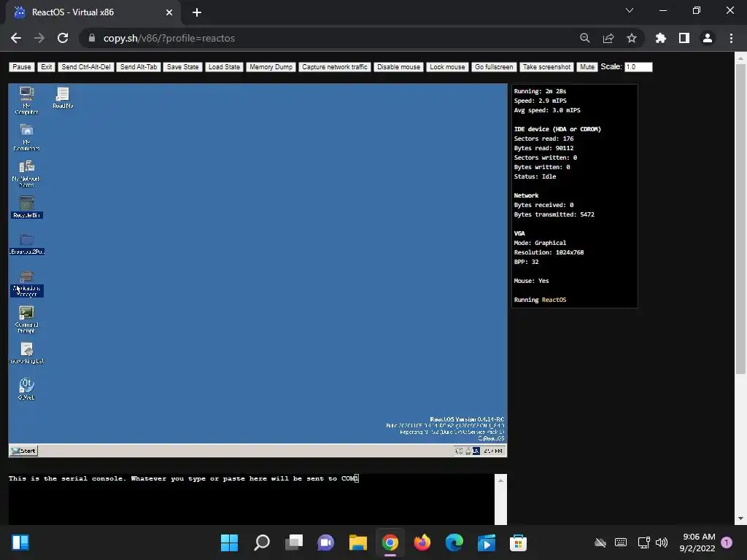Click serial console scrollbar up arrow
Image resolution: width=747 pixels, height=560 pixels.
point(500,481)
